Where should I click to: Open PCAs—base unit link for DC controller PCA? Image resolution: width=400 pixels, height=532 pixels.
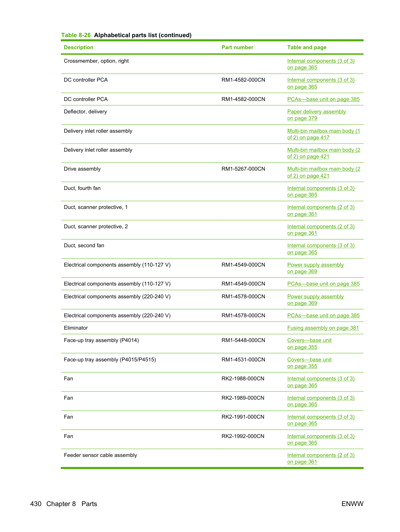pos(323,99)
